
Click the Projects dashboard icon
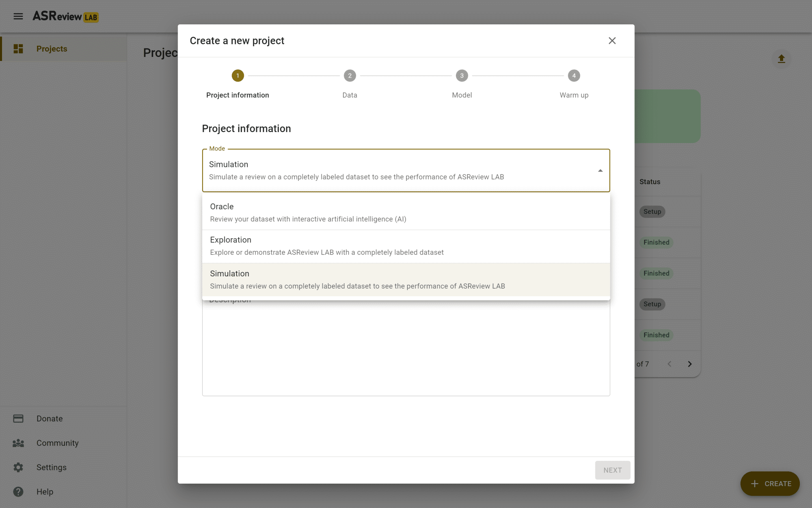(18, 49)
